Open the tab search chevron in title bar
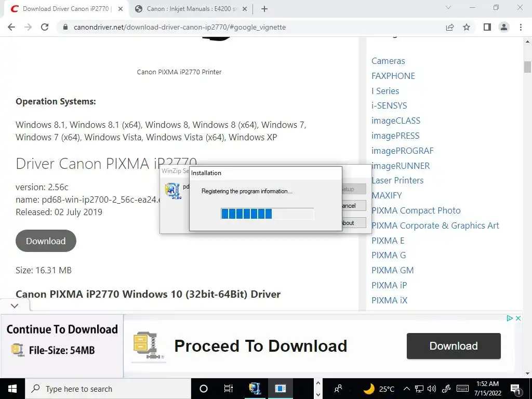The width and height of the screenshot is (532, 399). [x=448, y=7]
